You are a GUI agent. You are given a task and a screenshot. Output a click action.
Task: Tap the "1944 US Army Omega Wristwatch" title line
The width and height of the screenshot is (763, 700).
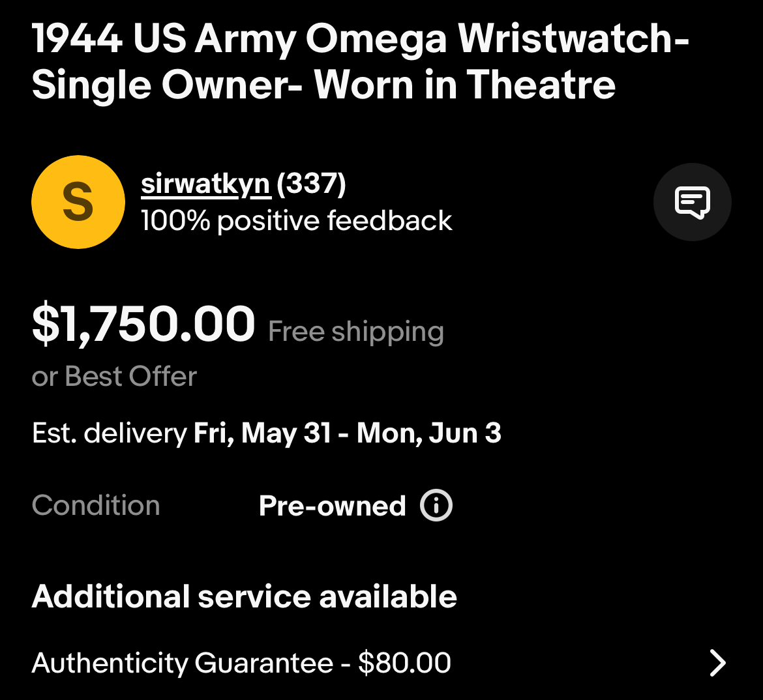coord(360,38)
